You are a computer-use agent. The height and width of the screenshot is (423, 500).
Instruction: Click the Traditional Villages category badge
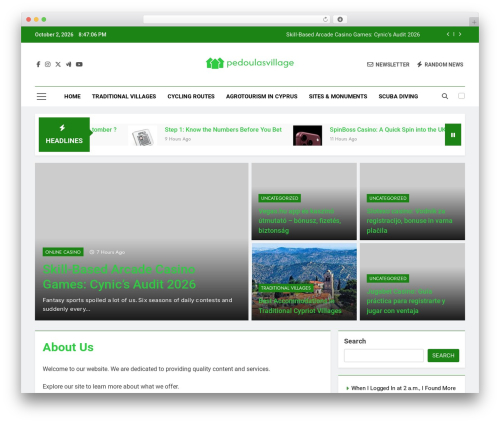point(286,288)
